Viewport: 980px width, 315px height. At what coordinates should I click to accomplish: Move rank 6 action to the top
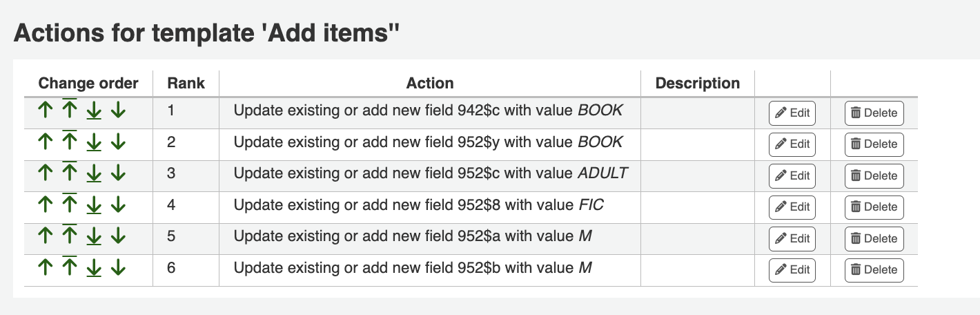click(69, 268)
